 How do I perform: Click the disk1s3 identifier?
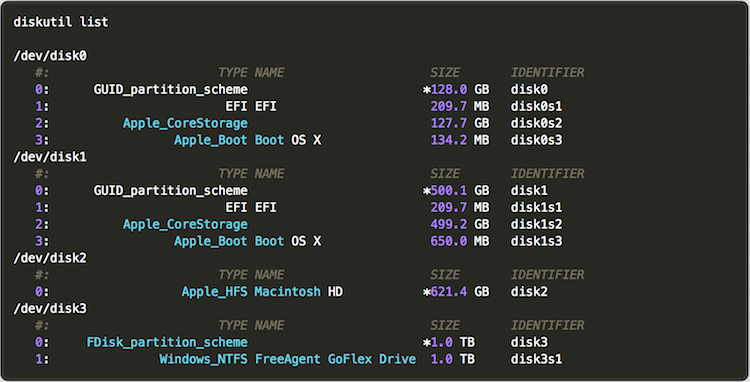(x=536, y=241)
